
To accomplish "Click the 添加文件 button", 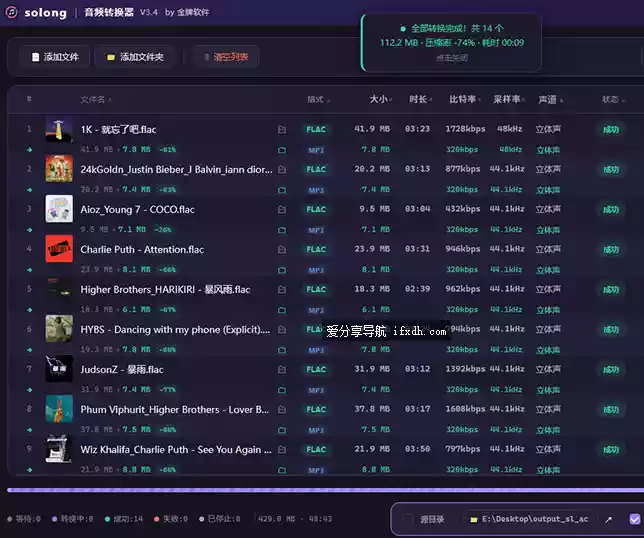I will [x=55, y=57].
